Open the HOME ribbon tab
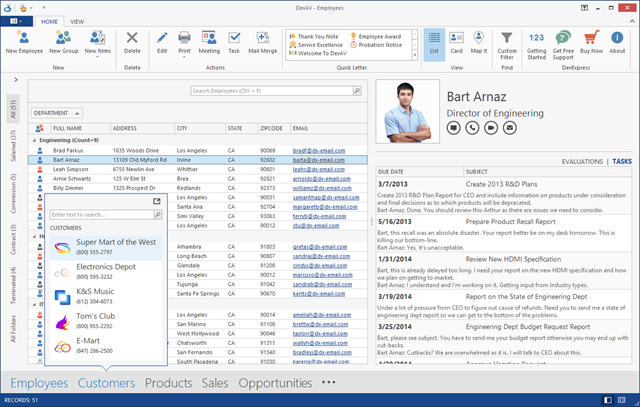This screenshot has height=407, width=640. pyautogui.click(x=49, y=22)
